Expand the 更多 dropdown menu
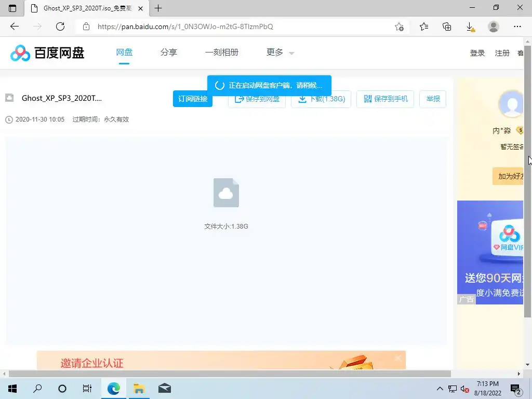Viewport: 532px width, 399px height. coord(280,52)
